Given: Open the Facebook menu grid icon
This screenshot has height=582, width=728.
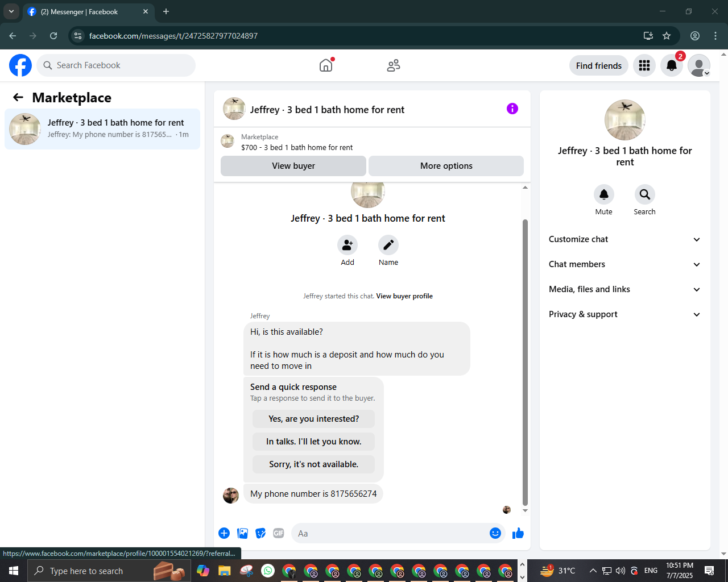Looking at the screenshot, I should pyautogui.click(x=644, y=65).
